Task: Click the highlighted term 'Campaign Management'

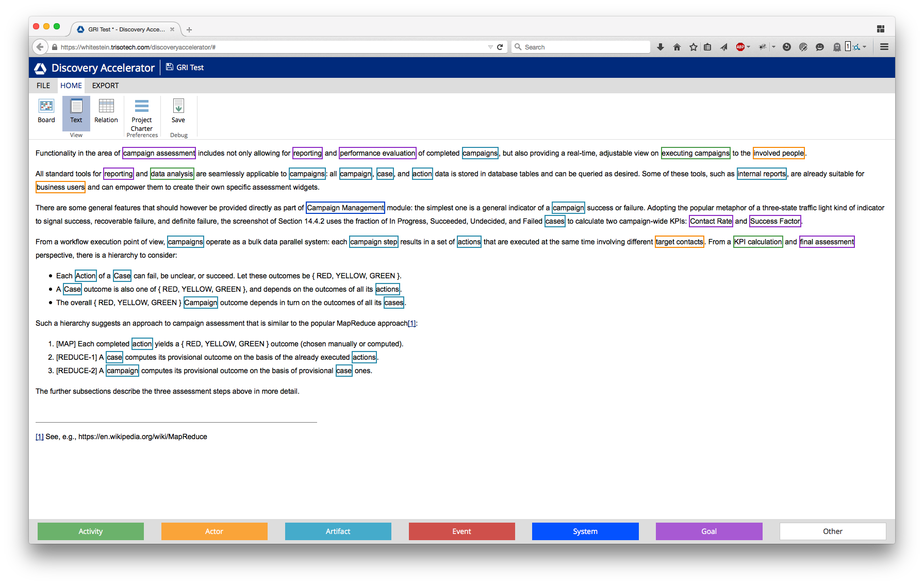Action: pyautogui.click(x=345, y=208)
